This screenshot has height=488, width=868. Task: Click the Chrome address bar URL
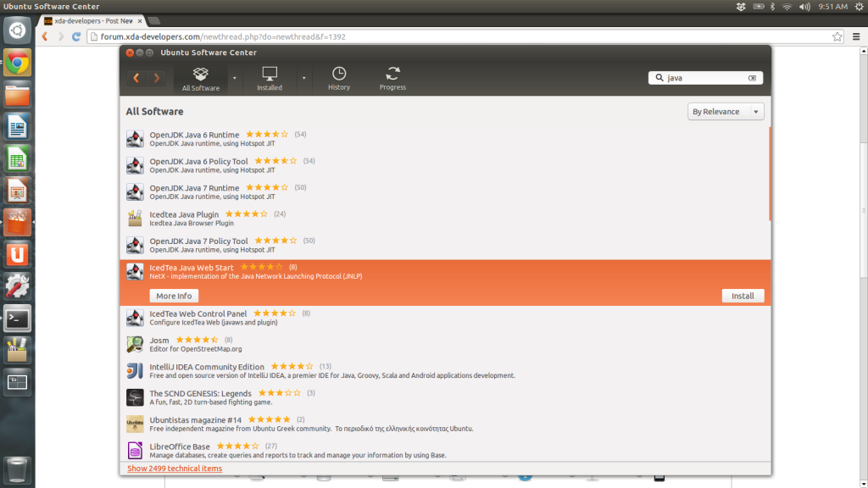point(223,36)
